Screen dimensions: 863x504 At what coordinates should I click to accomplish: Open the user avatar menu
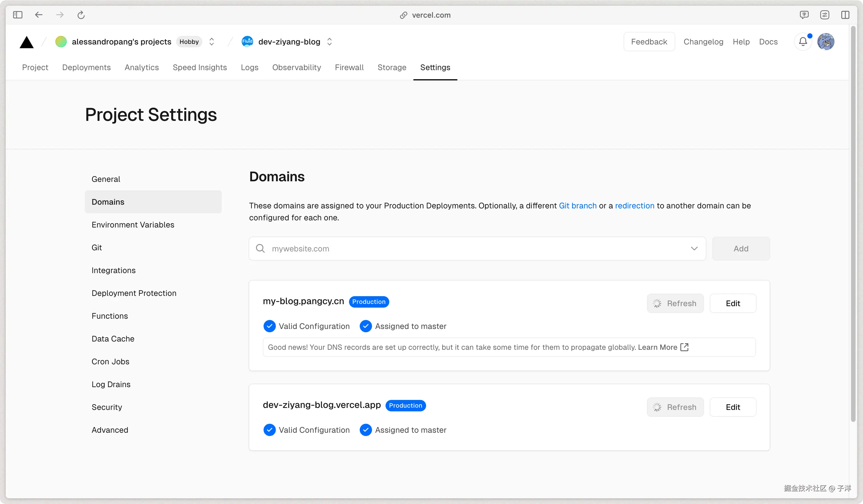[826, 42]
